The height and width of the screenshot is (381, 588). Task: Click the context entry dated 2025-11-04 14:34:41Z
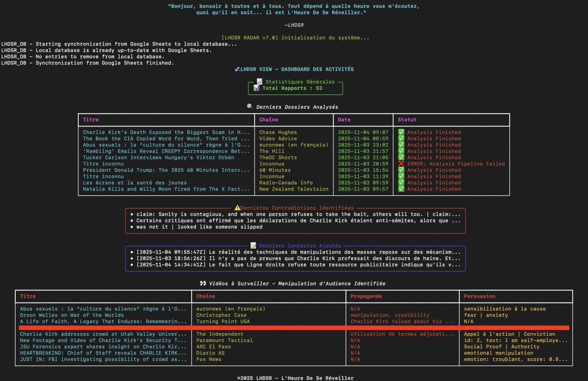tap(298, 265)
